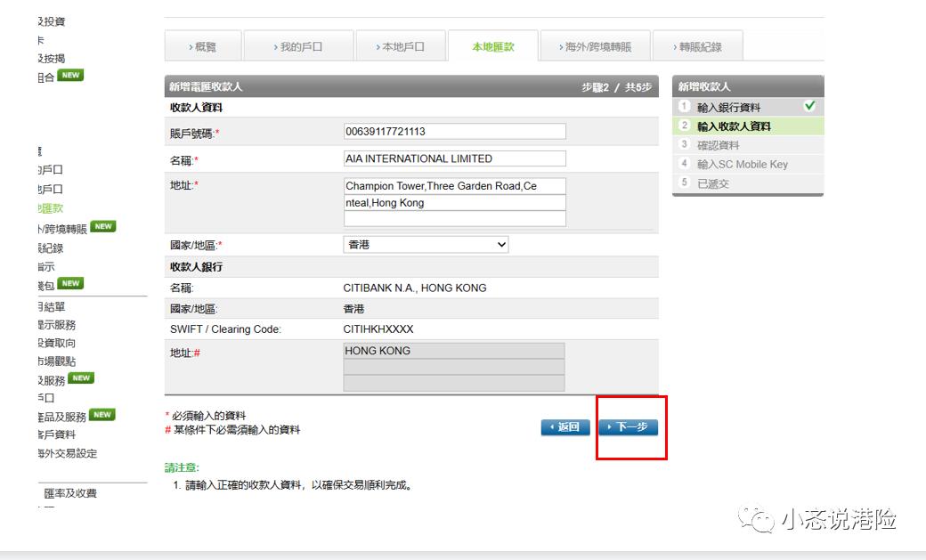Screen dimensions: 926x560
Task: Open 投資 sidebar link at top
Action: coord(52,21)
